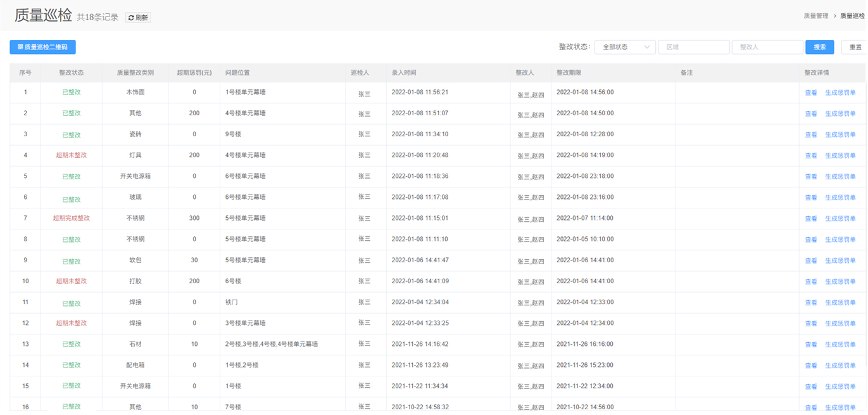
Task: View 查看 in the 软包 row
Action: (x=811, y=260)
